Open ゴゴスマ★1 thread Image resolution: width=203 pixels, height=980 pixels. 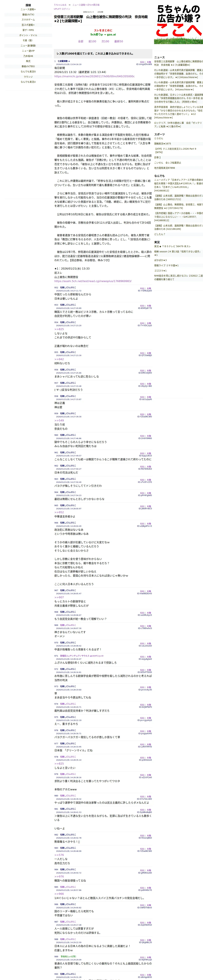coord(160,271)
